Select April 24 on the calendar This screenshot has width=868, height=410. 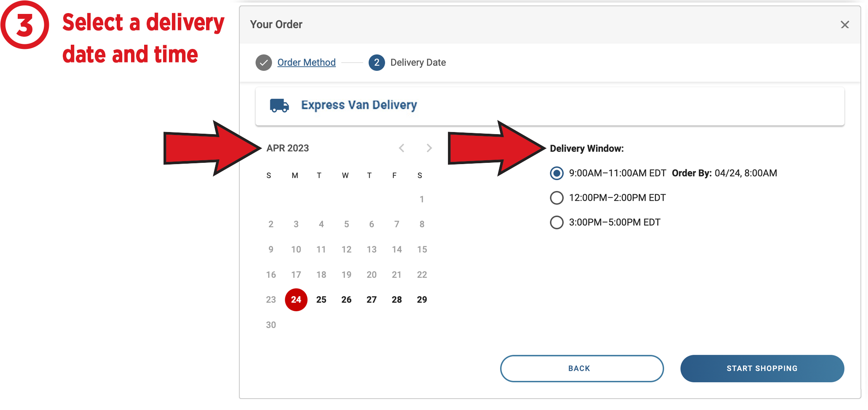point(296,300)
